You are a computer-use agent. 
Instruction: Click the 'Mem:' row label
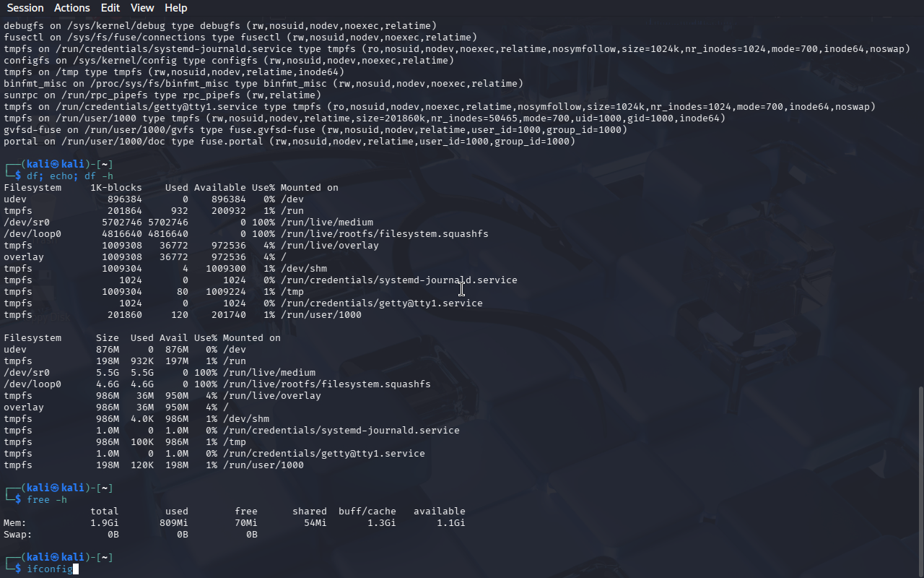tap(15, 523)
